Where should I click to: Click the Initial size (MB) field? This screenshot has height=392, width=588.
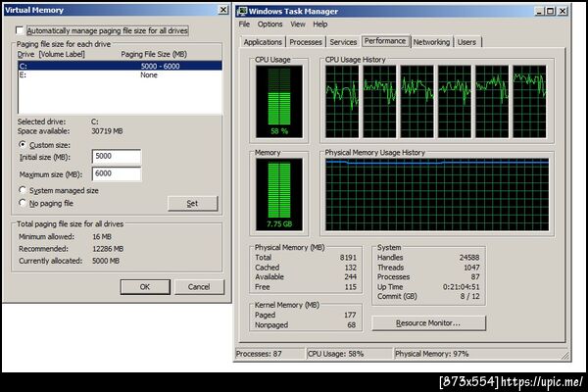[117, 157]
